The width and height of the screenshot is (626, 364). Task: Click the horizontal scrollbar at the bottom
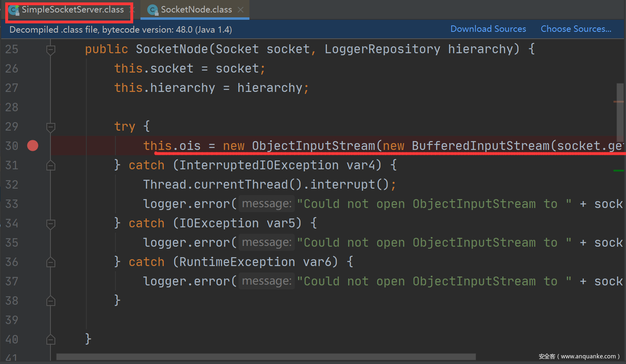coord(266,357)
